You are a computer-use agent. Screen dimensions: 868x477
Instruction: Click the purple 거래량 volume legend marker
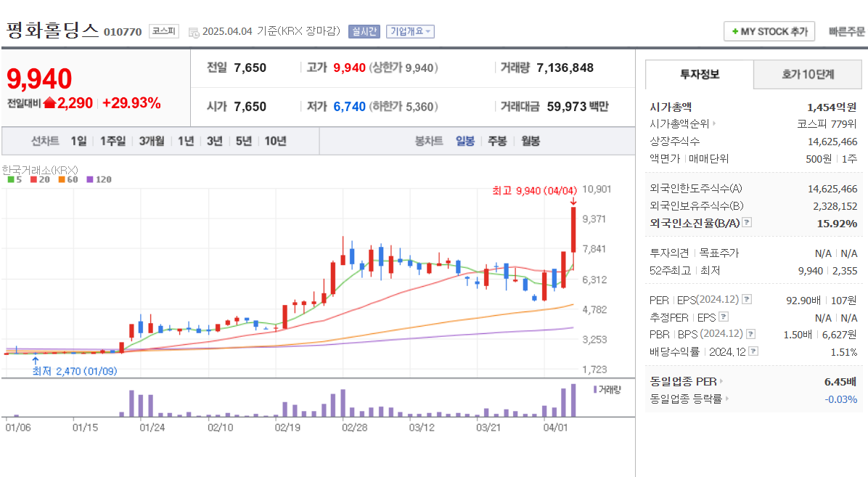click(595, 389)
